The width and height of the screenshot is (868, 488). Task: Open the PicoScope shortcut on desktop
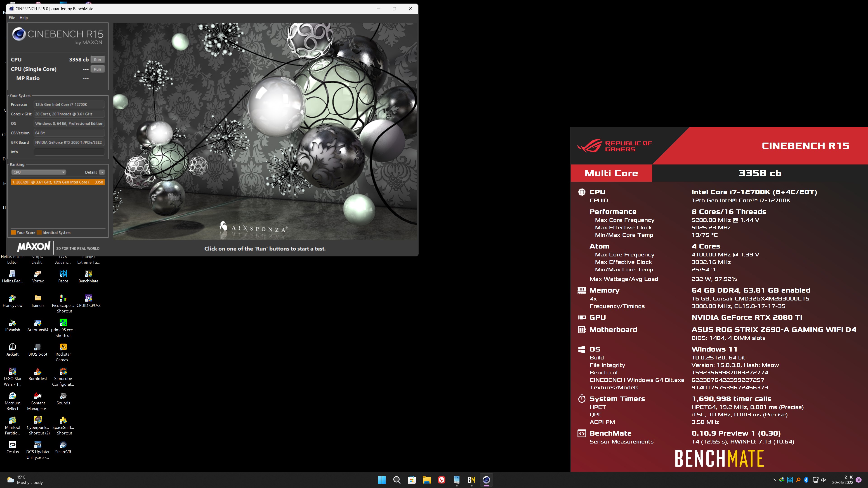point(63,303)
